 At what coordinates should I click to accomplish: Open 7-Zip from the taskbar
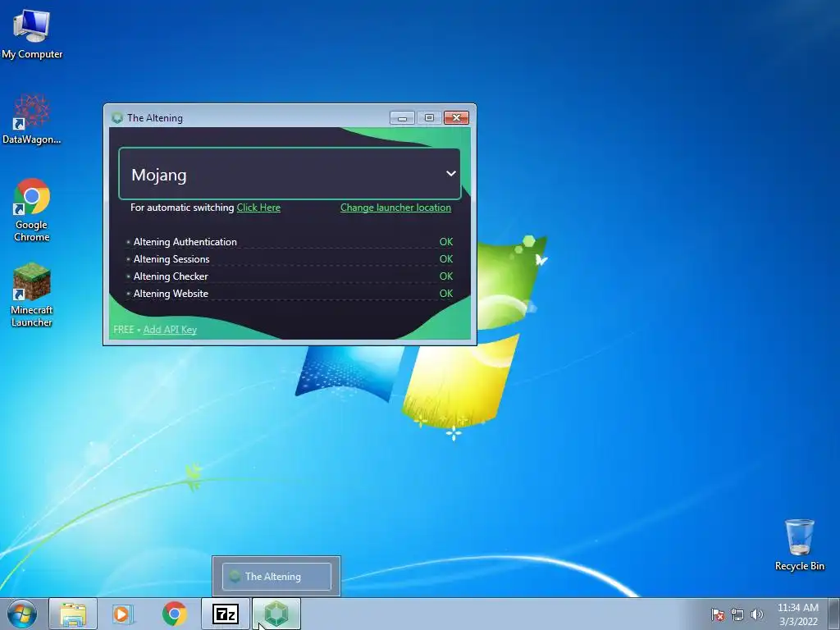226,614
